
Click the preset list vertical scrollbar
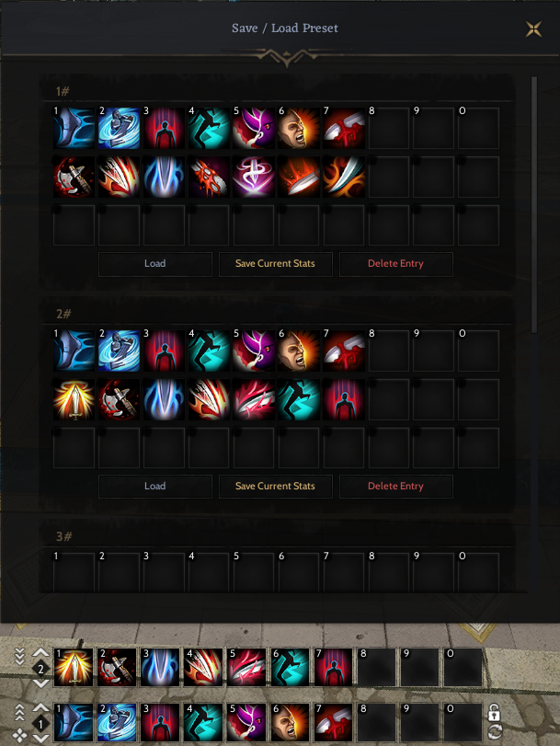click(x=534, y=204)
